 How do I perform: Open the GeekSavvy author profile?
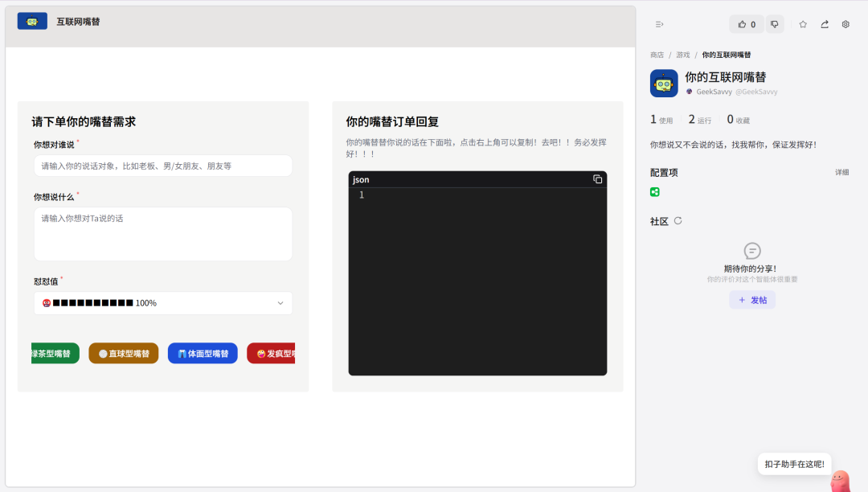click(x=714, y=92)
